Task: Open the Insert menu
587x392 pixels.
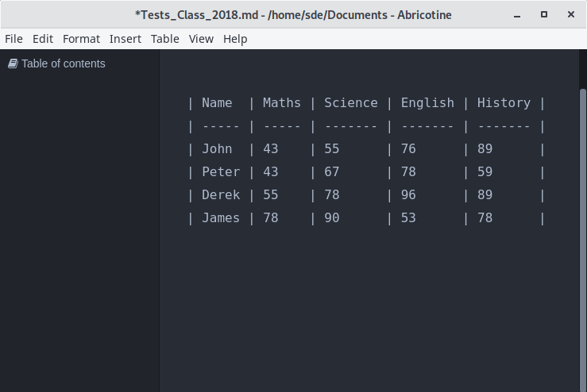Action: point(125,39)
